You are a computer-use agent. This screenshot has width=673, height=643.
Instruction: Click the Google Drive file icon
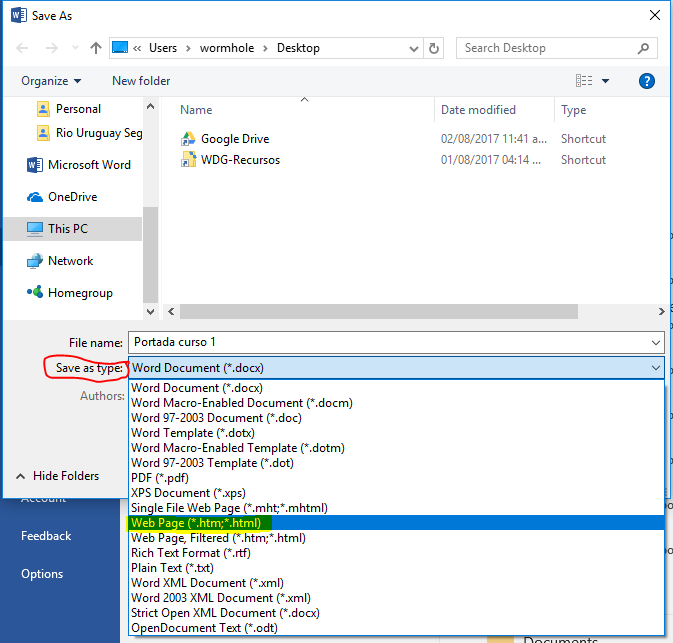coord(188,139)
